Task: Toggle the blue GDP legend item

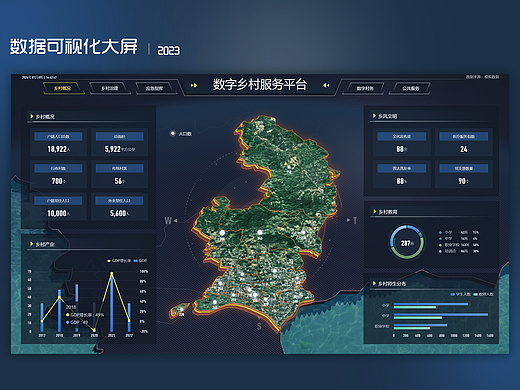Action: (140, 261)
